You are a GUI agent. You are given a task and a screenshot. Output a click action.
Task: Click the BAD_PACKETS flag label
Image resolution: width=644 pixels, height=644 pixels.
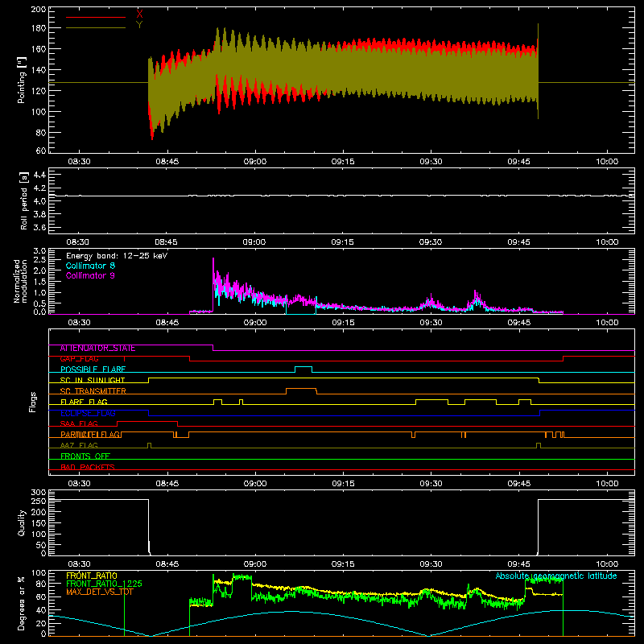[x=88, y=467]
